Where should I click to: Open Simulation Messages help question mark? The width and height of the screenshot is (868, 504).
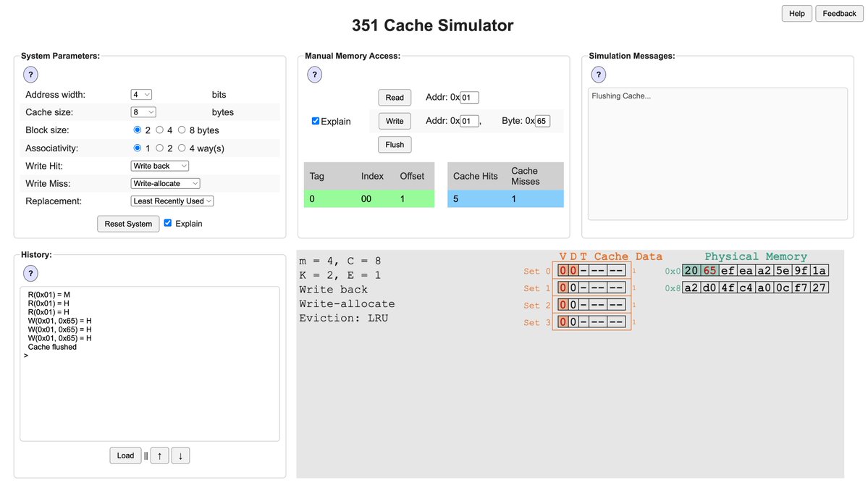[599, 74]
